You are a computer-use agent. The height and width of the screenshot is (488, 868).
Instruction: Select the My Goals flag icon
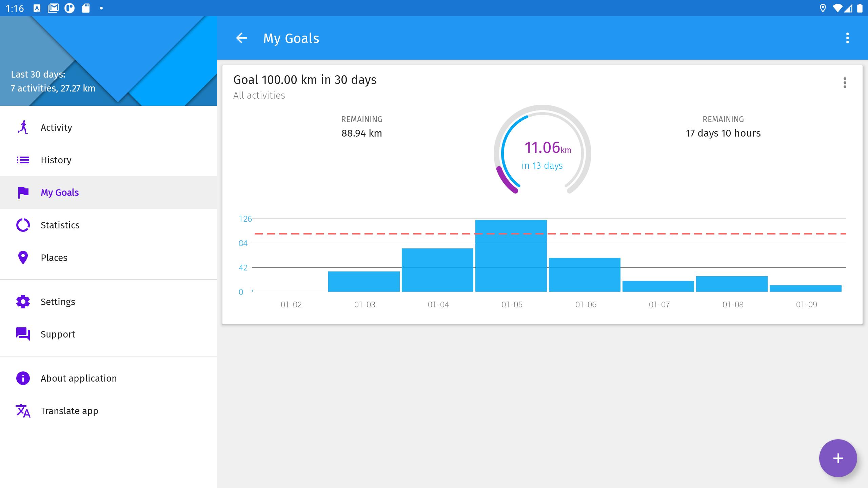pos(23,192)
